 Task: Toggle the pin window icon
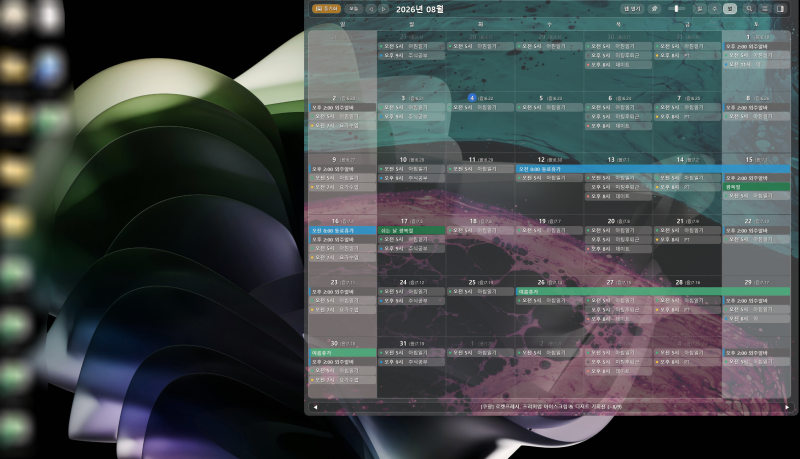pos(655,9)
